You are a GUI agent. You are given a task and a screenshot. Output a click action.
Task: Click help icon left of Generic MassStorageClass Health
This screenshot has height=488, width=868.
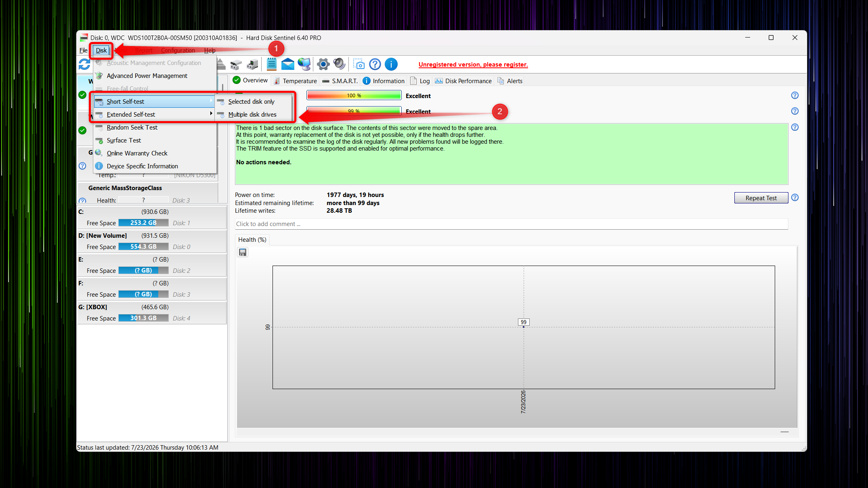pyautogui.click(x=82, y=201)
